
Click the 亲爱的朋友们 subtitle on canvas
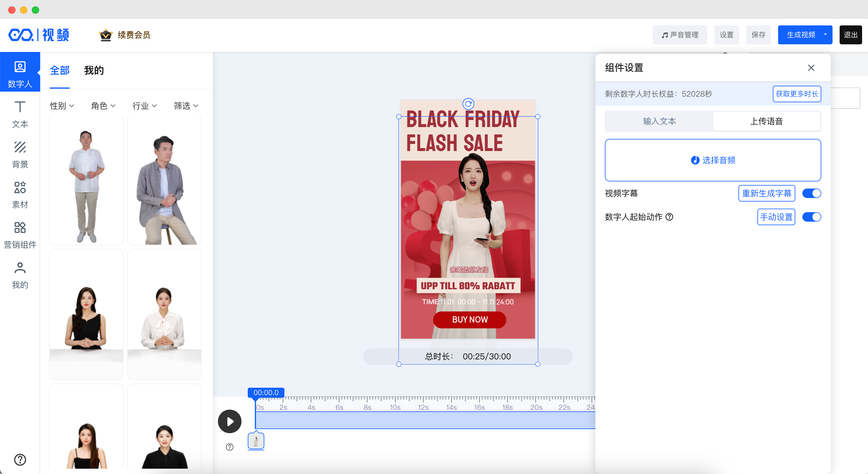click(469, 270)
